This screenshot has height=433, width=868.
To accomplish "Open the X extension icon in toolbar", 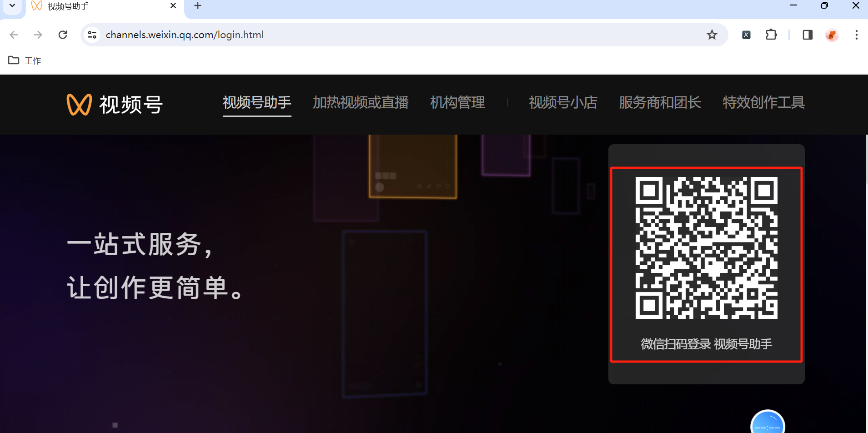I will (746, 35).
